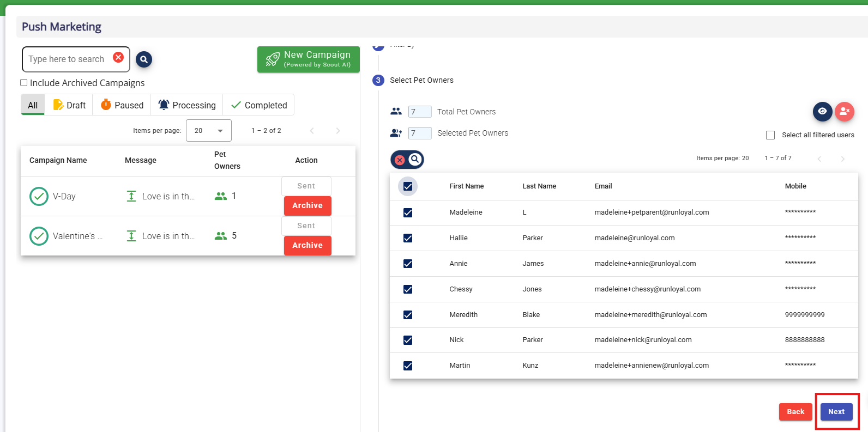The height and width of the screenshot is (432, 868).
Task: Click the remove pet owners red button
Action: tap(845, 111)
